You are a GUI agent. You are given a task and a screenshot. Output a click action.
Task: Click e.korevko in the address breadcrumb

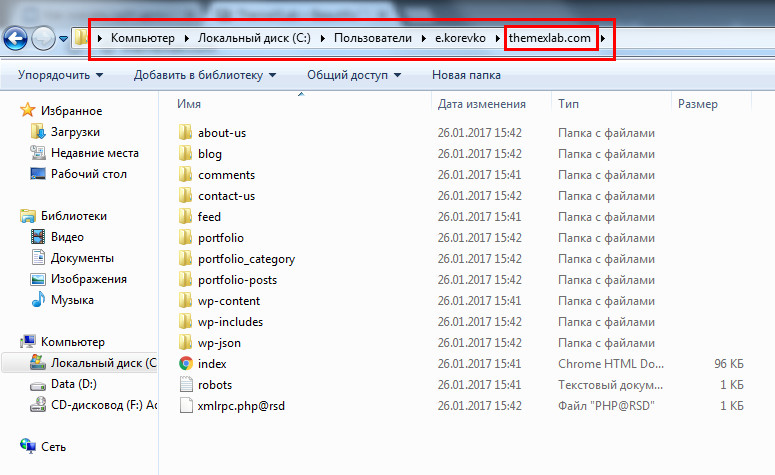click(462, 39)
